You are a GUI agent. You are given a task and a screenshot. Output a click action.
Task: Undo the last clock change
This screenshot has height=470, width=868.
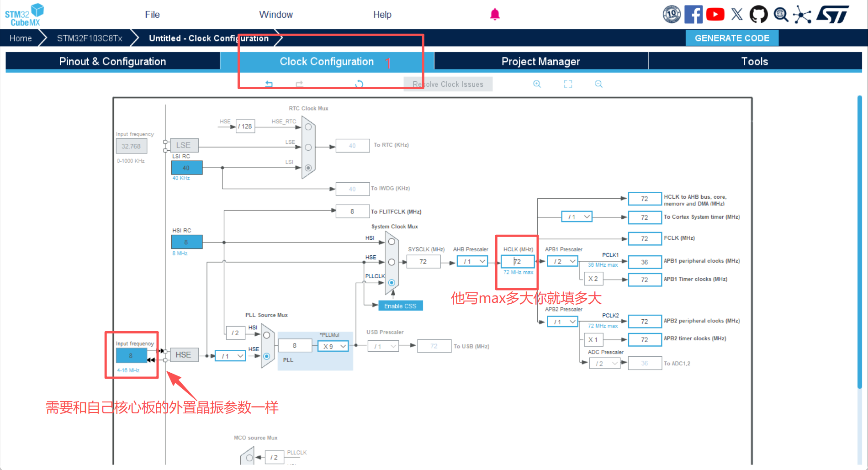[269, 84]
